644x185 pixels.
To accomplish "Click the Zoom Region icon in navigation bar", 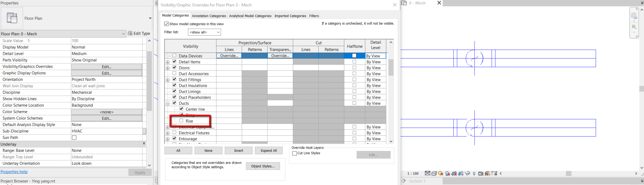I will [634, 27].
